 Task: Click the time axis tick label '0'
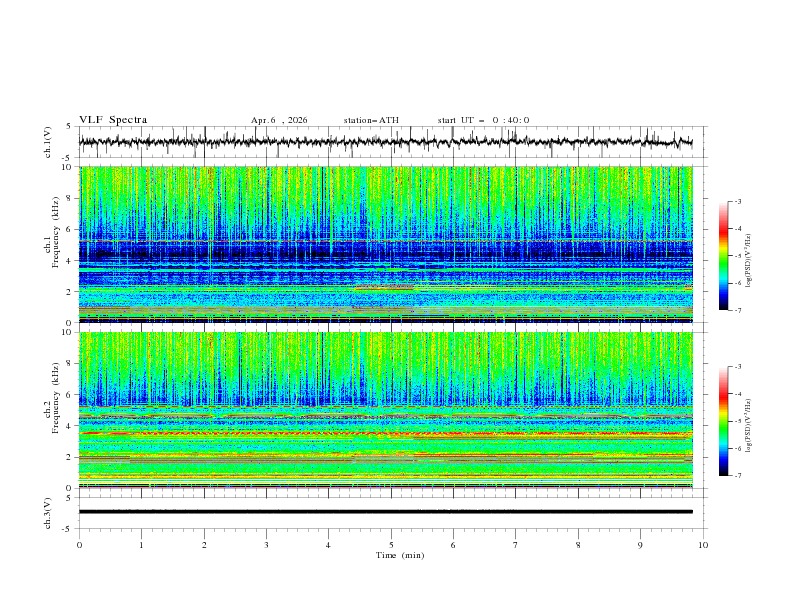click(x=79, y=545)
